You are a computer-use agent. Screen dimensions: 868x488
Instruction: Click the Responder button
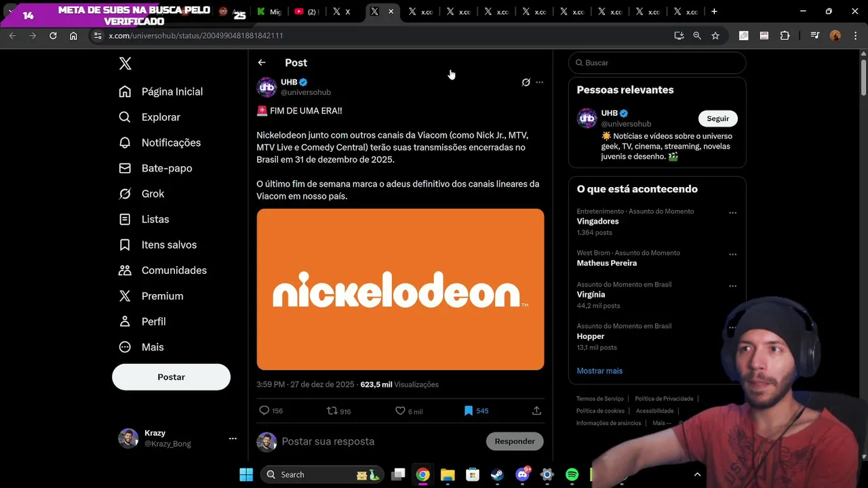(515, 441)
